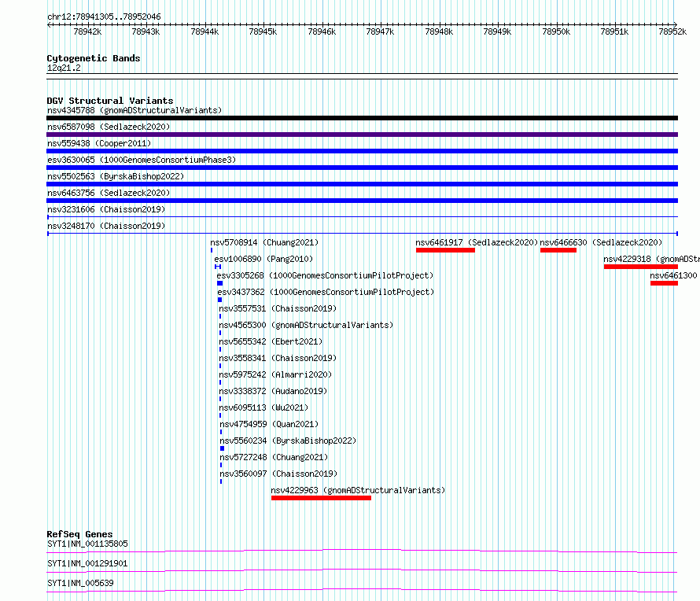Select the small blue nsv5560234 variant block
The width and height of the screenshot is (700, 601).
(x=222, y=448)
